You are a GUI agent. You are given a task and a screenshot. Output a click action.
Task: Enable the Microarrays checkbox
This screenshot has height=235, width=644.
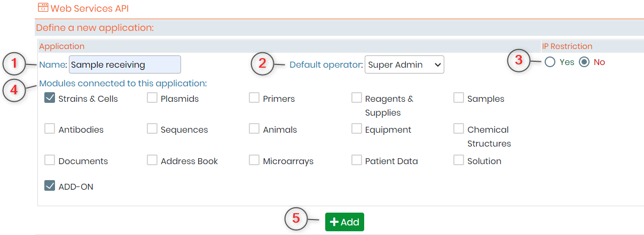pyautogui.click(x=254, y=160)
